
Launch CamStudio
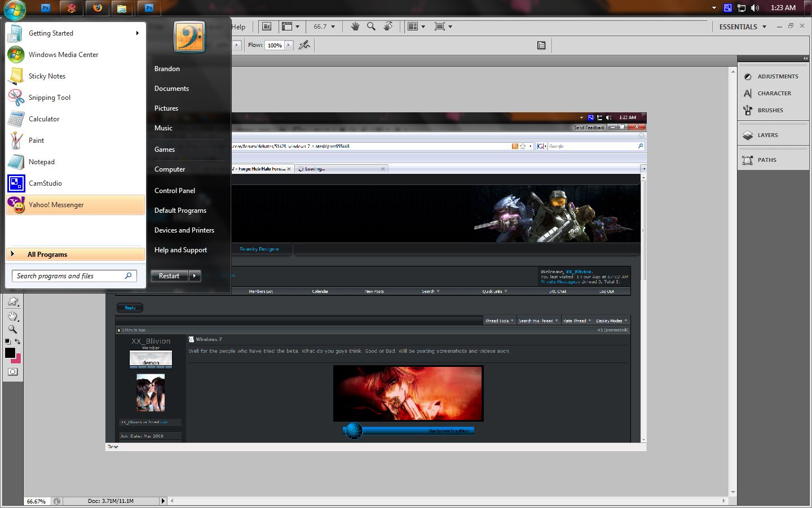(x=75, y=183)
